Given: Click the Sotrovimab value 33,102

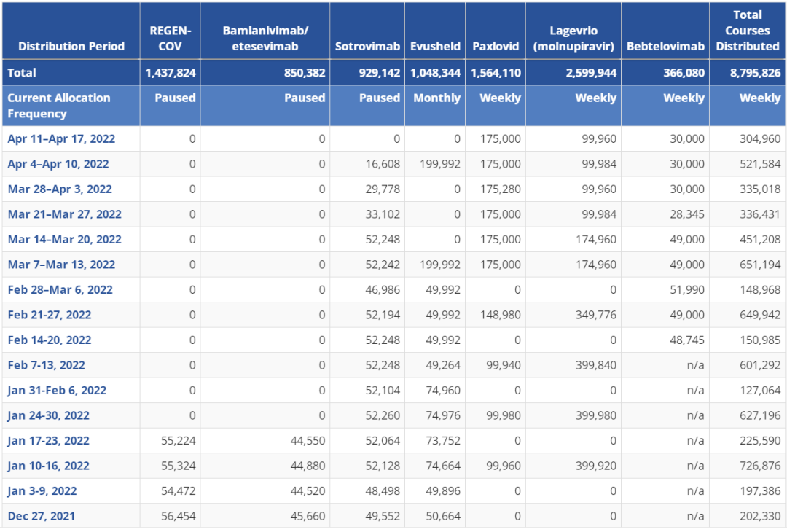Looking at the screenshot, I should point(383,214).
